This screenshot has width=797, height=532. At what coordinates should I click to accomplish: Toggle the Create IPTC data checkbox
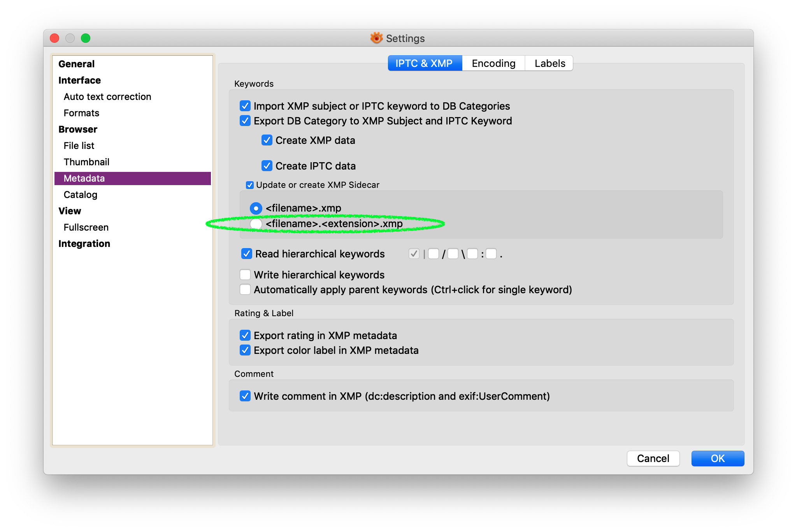pyautogui.click(x=267, y=166)
